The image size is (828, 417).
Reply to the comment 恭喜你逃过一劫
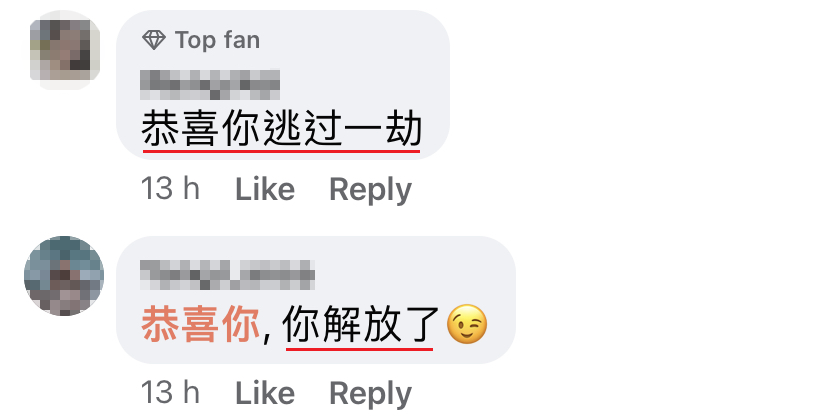tap(370, 190)
